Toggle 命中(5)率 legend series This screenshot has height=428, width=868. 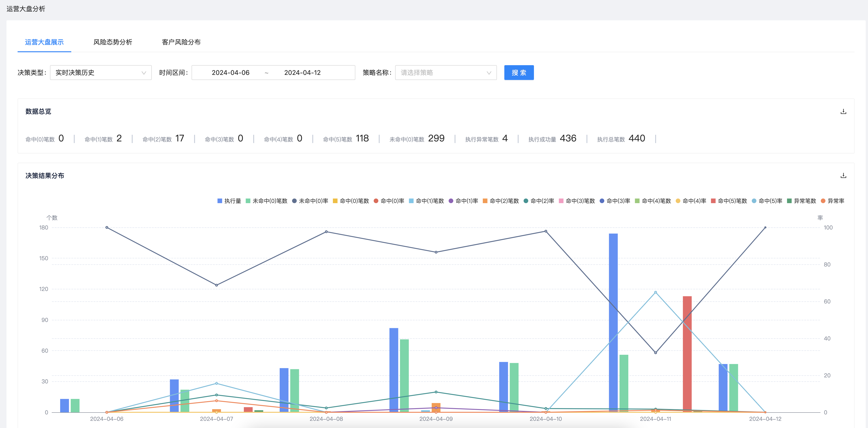tap(767, 201)
